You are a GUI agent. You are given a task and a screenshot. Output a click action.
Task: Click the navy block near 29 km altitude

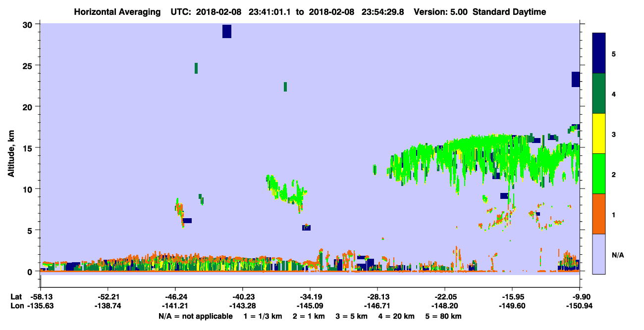227,31
